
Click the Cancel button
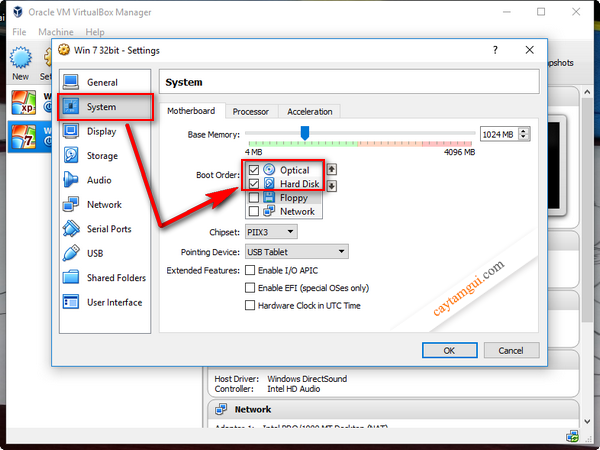(x=511, y=351)
